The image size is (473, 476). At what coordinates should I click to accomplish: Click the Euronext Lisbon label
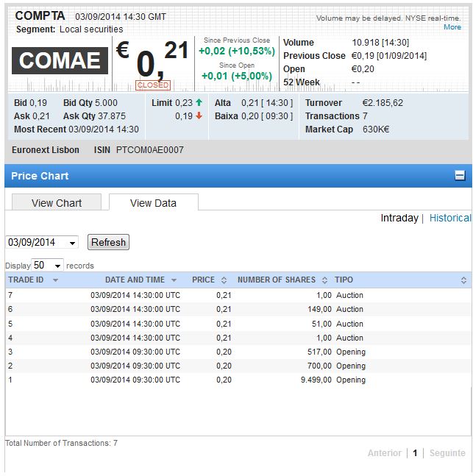tap(46, 150)
